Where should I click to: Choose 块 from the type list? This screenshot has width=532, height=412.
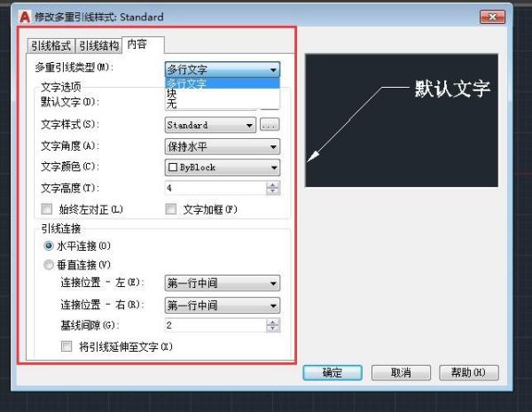point(223,93)
